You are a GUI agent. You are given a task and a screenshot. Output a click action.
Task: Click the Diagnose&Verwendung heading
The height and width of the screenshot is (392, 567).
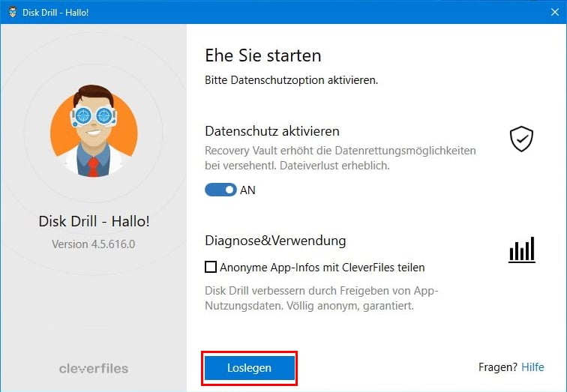click(x=275, y=241)
